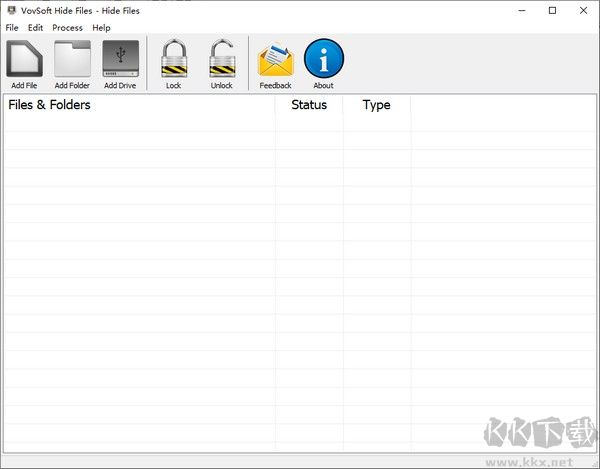Open the Help menu
600x469 pixels.
(101, 28)
